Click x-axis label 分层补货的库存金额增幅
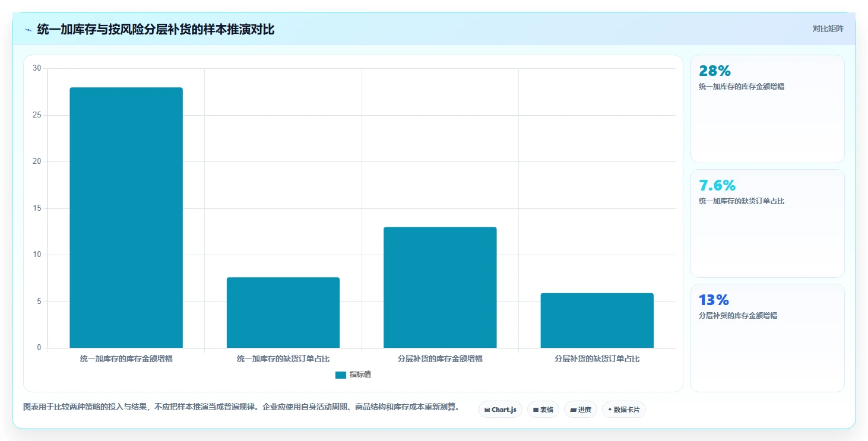Image resolution: width=868 pixels, height=441 pixels. click(440, 359)
